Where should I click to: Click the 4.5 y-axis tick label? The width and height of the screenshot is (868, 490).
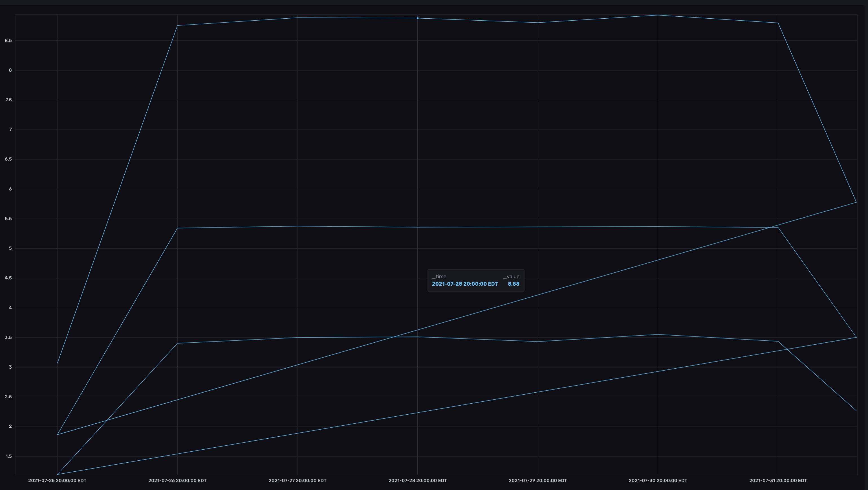pos(8,278)
